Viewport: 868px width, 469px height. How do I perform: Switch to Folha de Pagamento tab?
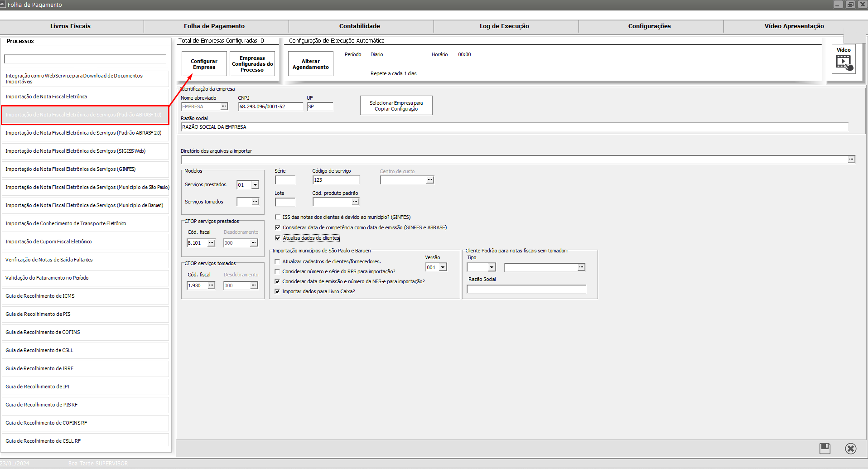[x=214, y=26]
